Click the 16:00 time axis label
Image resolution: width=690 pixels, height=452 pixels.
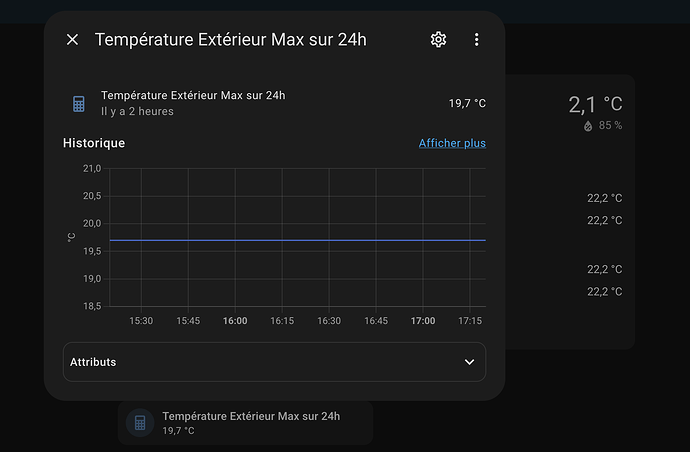235,321
